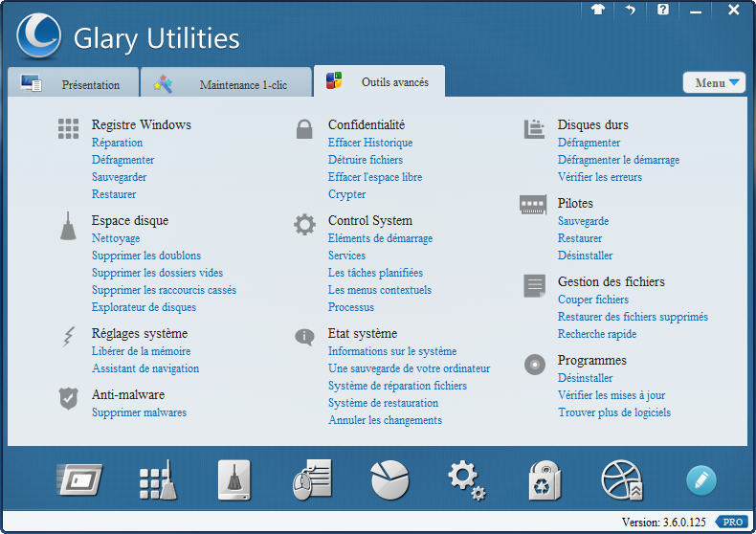
Task: Click the Pilotes hardware card icon
Action: (x=533, y=205)
